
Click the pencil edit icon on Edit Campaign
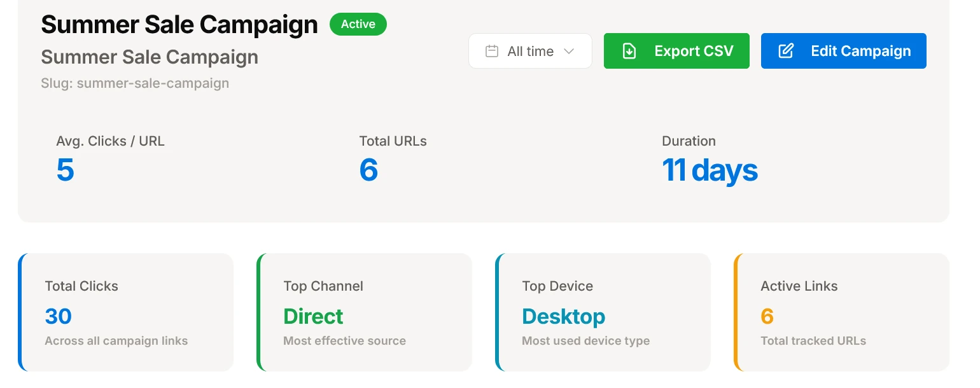point(786,51)
